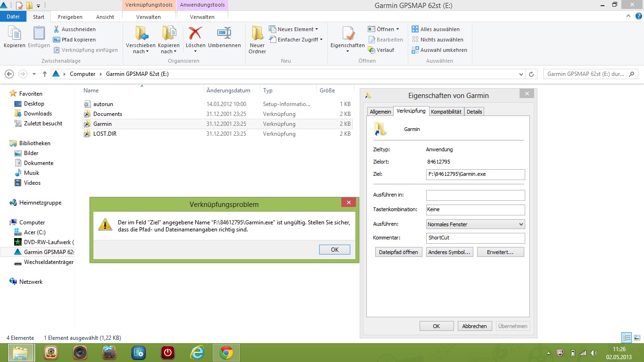This screenshot has height=362, width=644.
Task: Open File Explorer taskbar button
Action: point(20,353)
